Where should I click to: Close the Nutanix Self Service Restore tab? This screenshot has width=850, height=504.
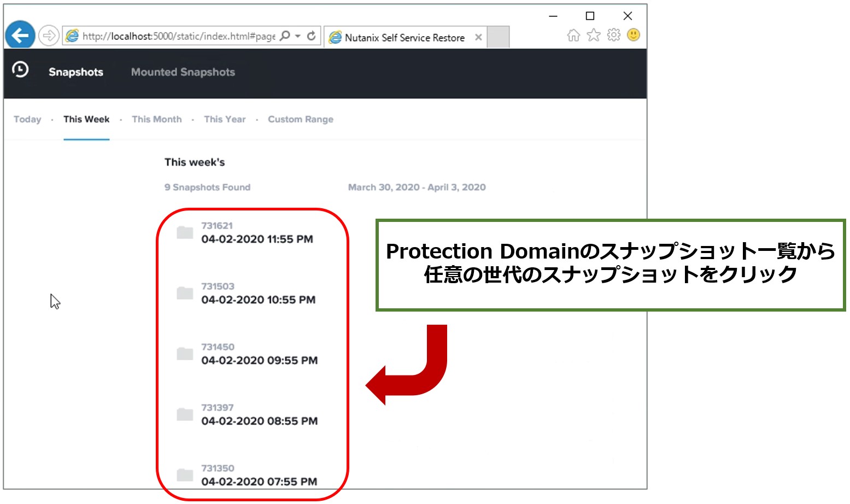pos(478,37)
